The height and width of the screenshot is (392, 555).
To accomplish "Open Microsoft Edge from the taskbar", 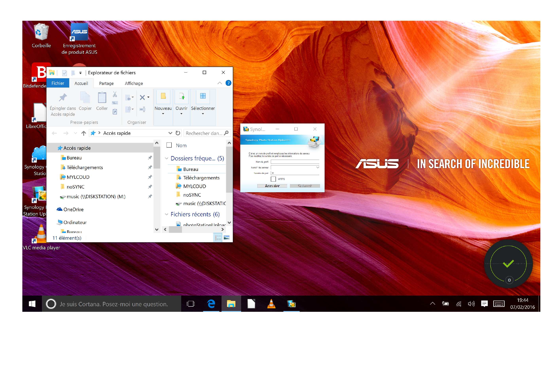I will (211, 304).
